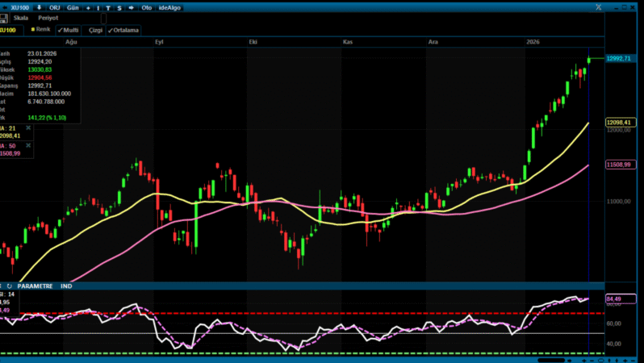The width and height of the screenshot is (644, 363).
Task: Toggle the Çizgi option
Action: click(x=94, y=30)
